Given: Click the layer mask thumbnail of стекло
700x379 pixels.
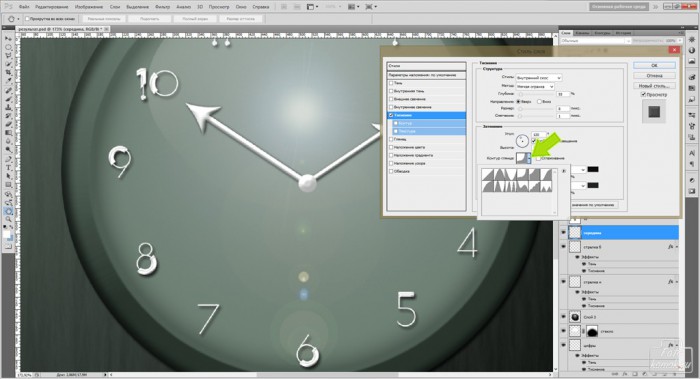Looking at the screenshot, I should point(592,331).
